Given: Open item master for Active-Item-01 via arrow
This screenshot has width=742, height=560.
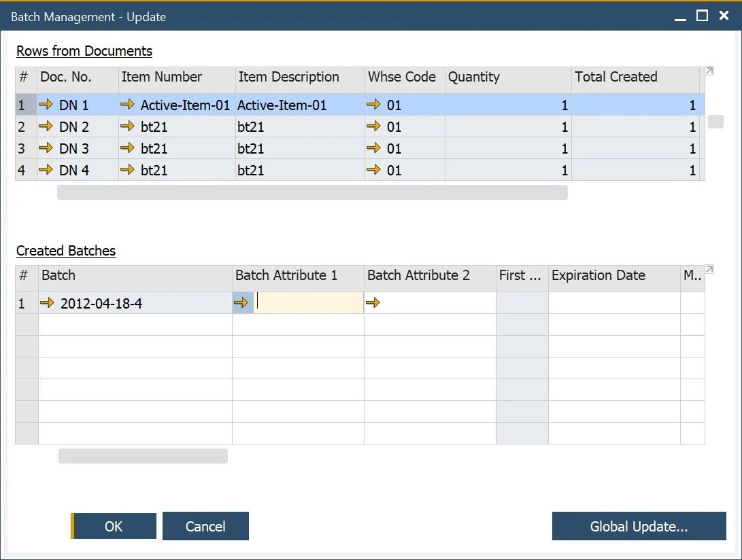Looking at the screenshot, I should (127, 105).
